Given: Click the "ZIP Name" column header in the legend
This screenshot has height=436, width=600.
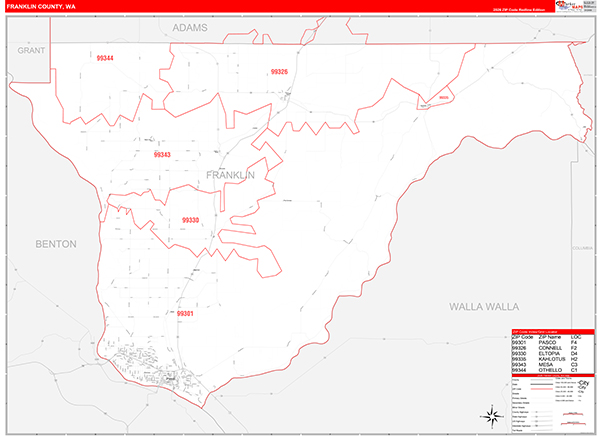Looking at the screenshot, I should coord(550,337).
